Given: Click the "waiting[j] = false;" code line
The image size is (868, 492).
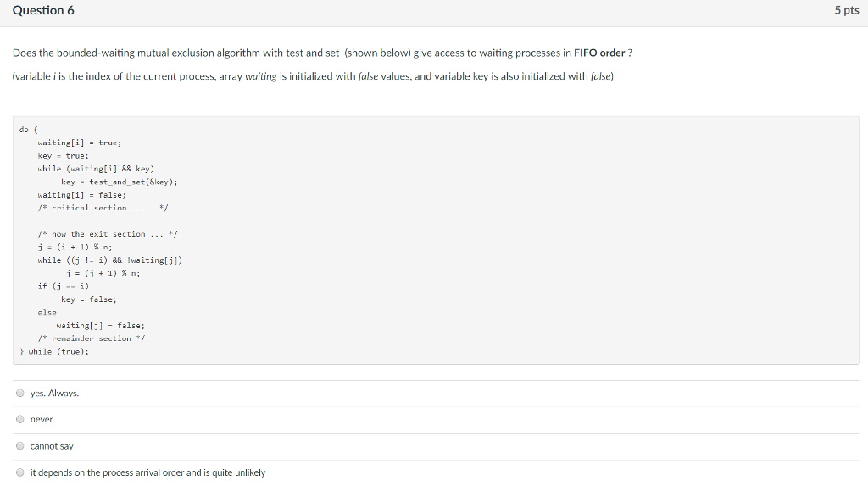Looking at the screenshot, I should [100, 326].
